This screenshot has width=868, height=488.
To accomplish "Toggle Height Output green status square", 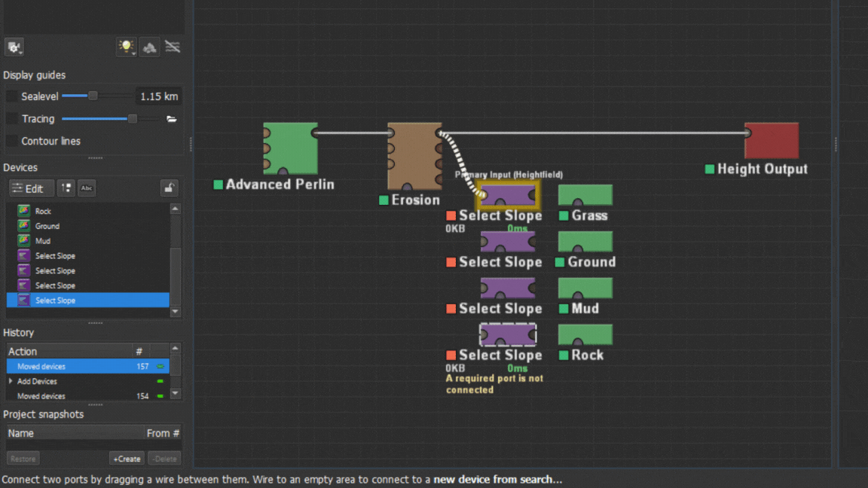I will click(x=710, y=169).
